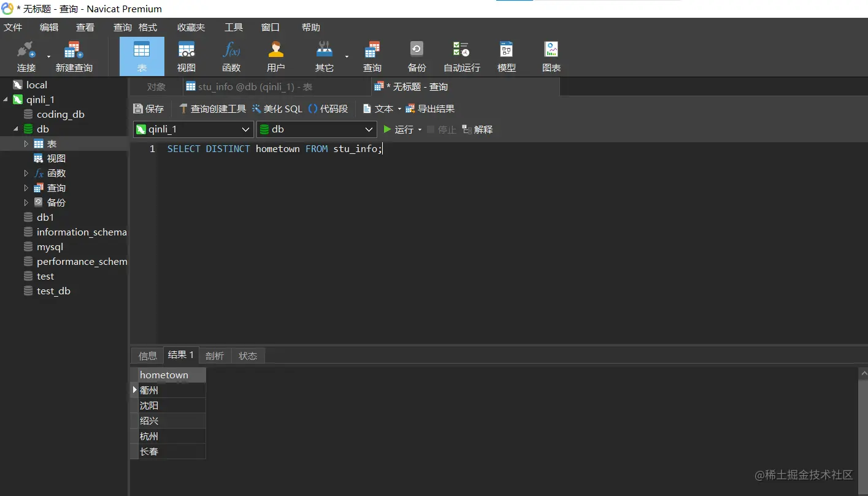Click into the SQL editor line
This screenshot has width=868, height=496.
pos(275,148)
